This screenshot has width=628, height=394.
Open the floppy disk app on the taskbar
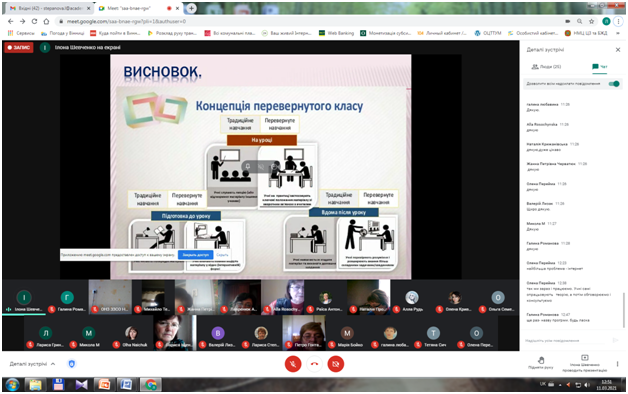[58, 385]
